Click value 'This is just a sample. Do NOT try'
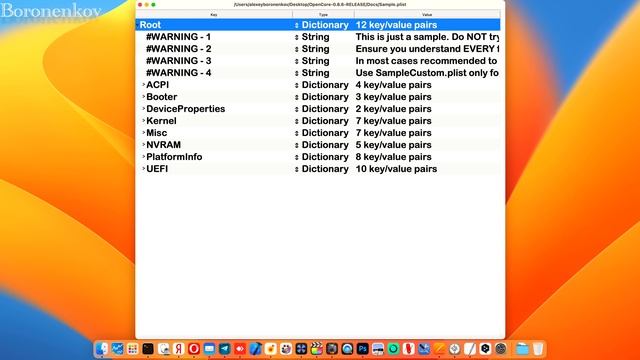The height and width of the screenshot is (360, 640). click(427, 37)
